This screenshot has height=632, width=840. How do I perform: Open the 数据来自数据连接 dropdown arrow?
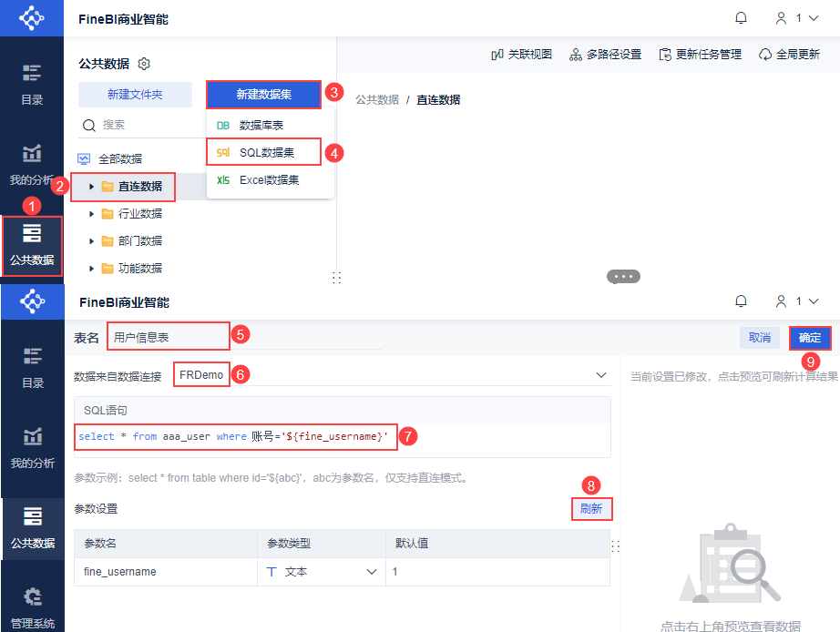601,375
